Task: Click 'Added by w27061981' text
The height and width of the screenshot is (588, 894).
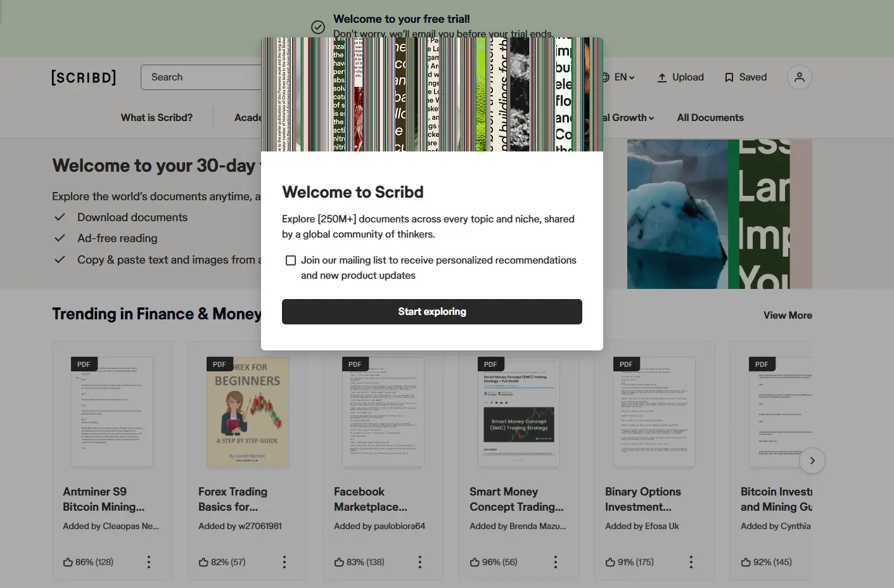Action: (240, 526)
